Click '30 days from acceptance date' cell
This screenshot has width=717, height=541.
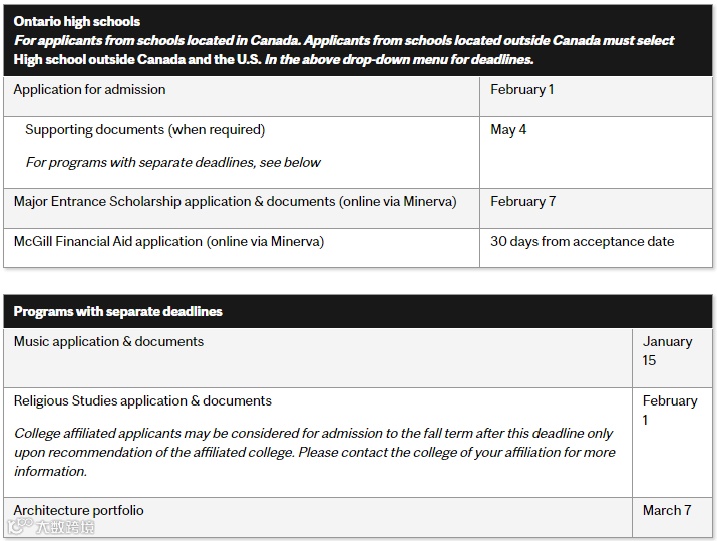coord(582,241)
